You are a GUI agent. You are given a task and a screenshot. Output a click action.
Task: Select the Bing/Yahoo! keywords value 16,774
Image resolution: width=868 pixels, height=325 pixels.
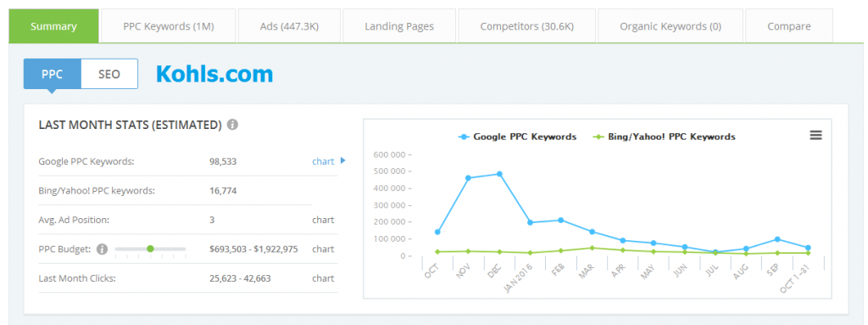click(x=223, y=191)
